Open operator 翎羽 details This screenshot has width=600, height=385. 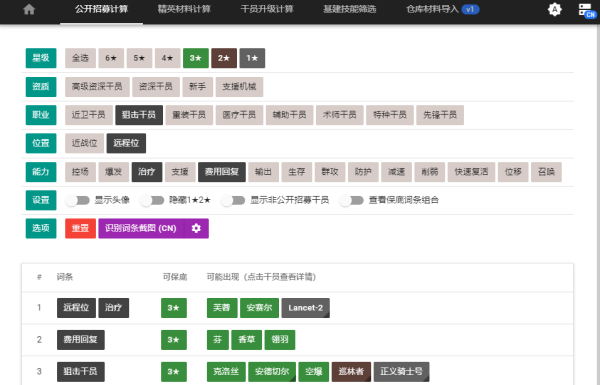280,340
